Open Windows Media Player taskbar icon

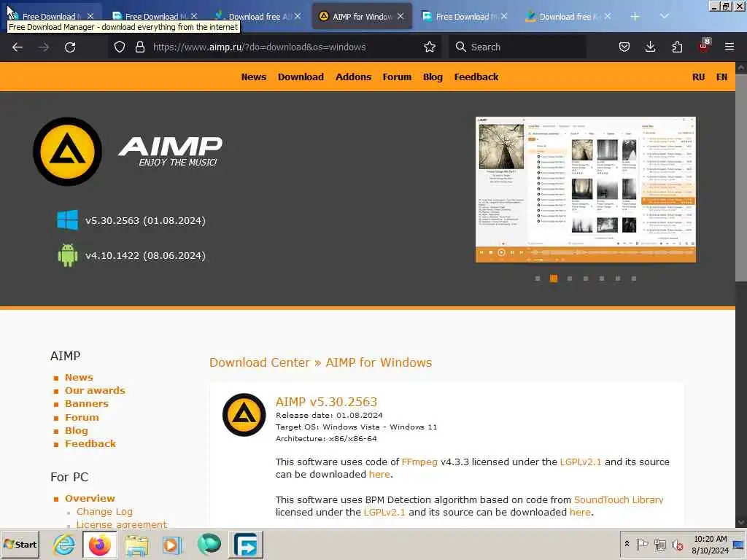[172, 545]
